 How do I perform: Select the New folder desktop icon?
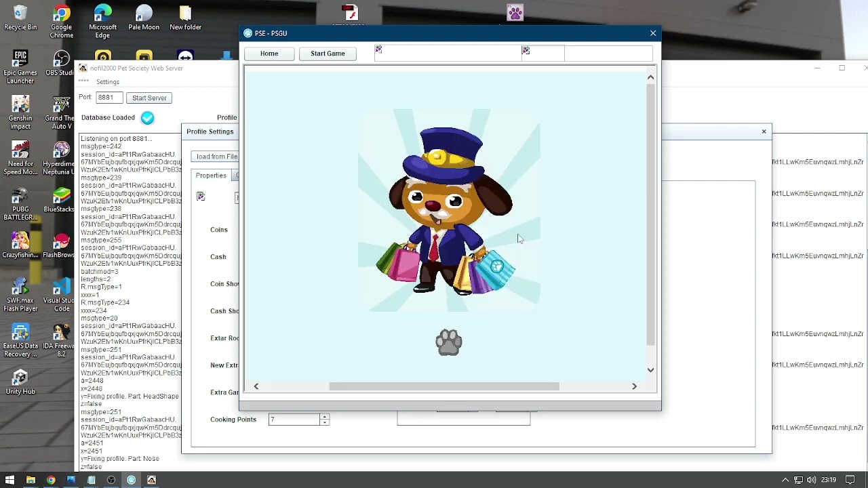(x=185, y=18)
